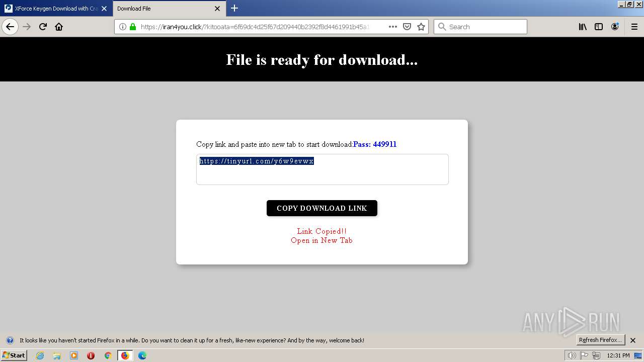Launch Opera from taskbar
The height and width of the screenshot is (362, 644).
point(91,355)
